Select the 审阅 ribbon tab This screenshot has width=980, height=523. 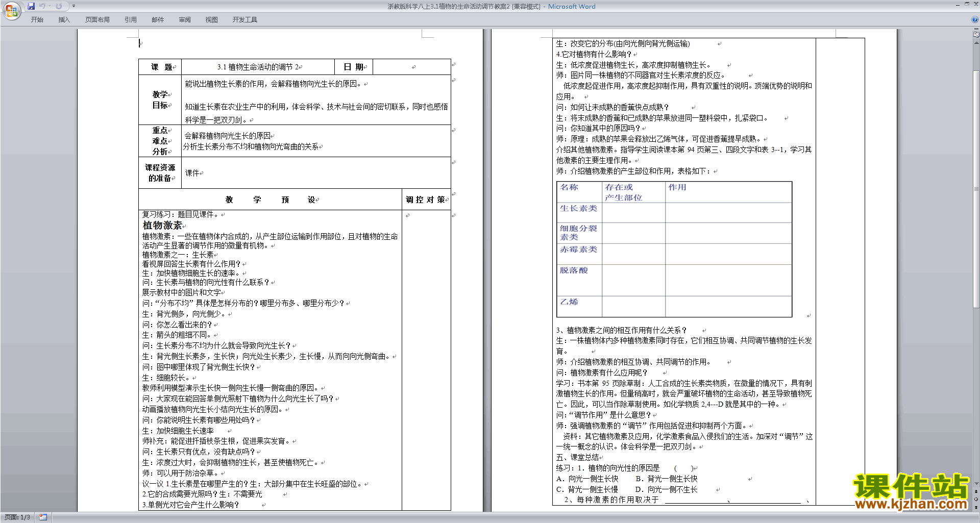(x=185, y=19)
